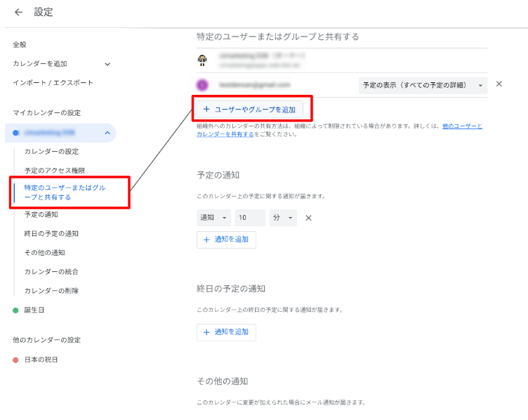Open the 他のユーザーとカレンダーを共有する help link
This screenshot has height=420, width=528.
339,130
